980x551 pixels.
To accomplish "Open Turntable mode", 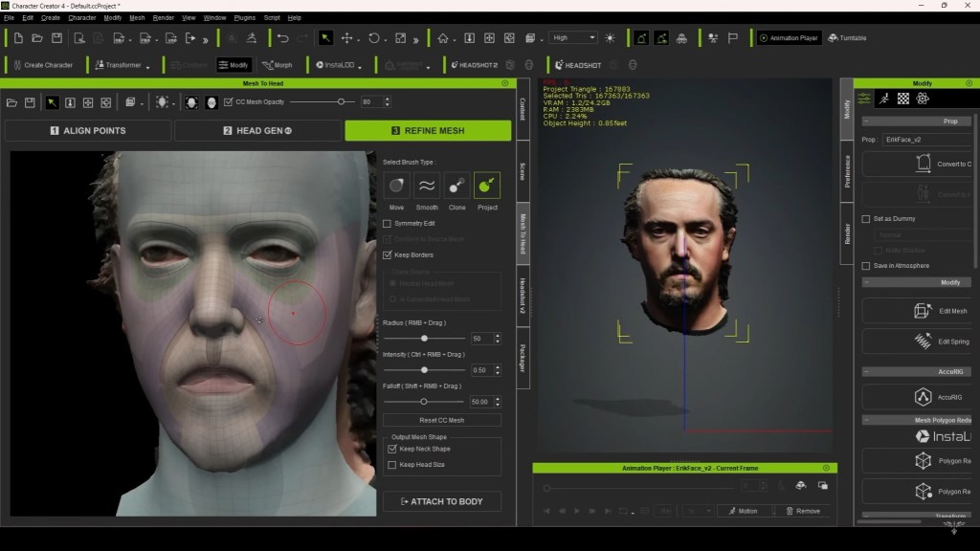I will pos(848,38).
